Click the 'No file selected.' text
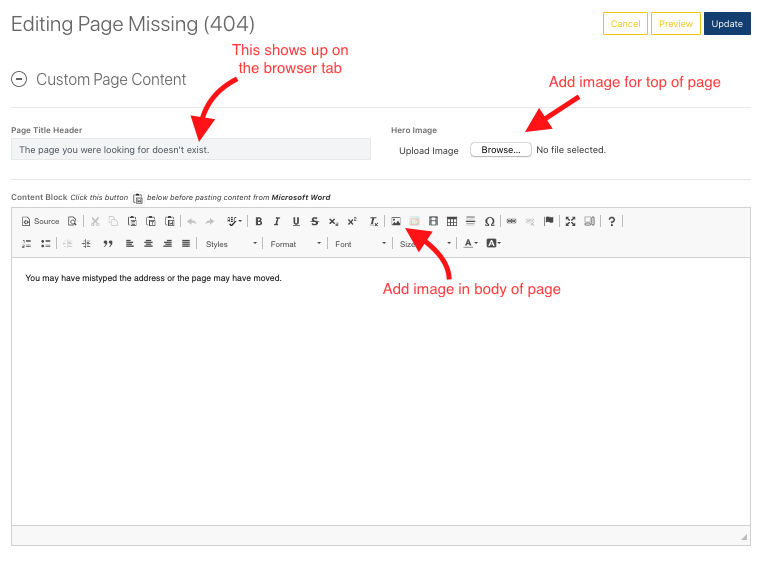The width and height of the screenshot is (759, 562). point(571,150)
